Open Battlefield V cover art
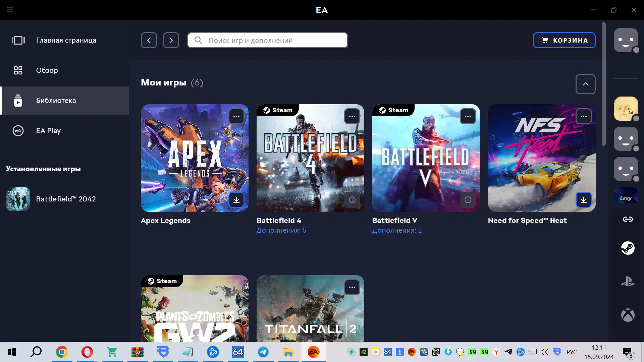This screenshot has height=362, width=644. click(x=426, y=158)
